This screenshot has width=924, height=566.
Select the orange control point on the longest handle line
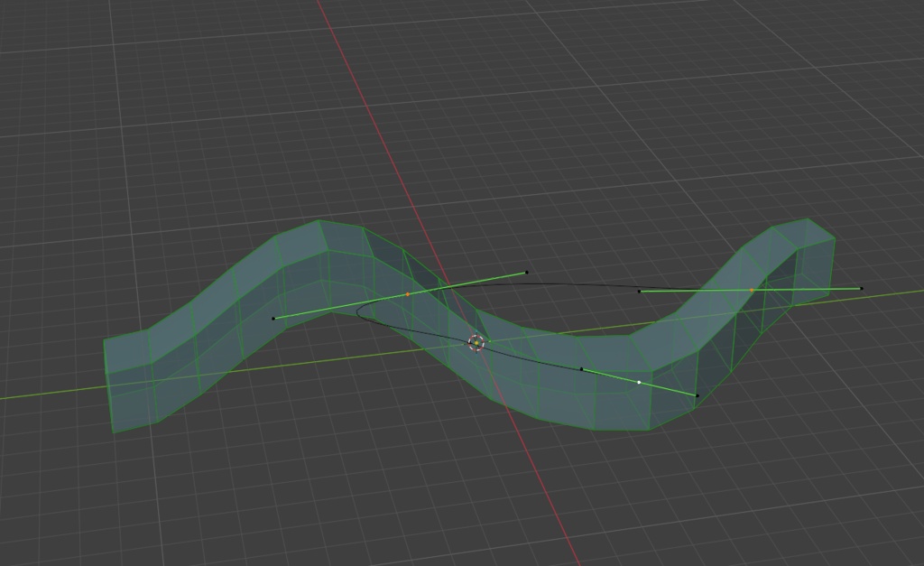click(408, 294)
